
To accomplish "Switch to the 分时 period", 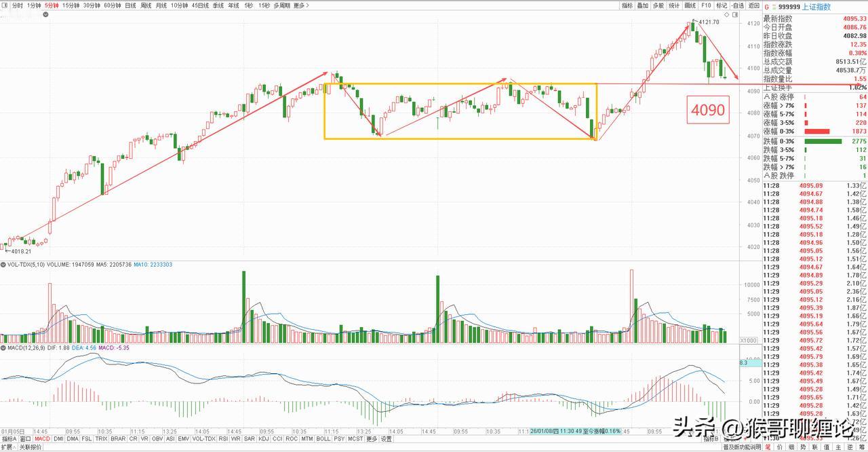I will tap(18, 5).
